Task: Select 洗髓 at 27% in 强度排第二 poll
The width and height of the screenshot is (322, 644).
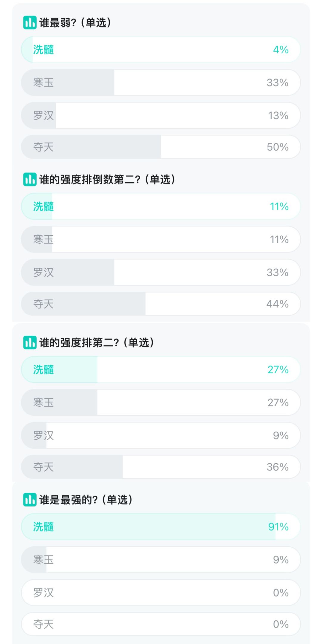Action: 161,369
